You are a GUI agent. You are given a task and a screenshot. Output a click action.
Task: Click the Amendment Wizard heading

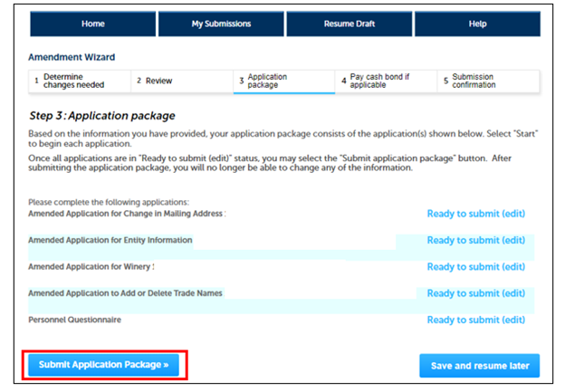72,57
